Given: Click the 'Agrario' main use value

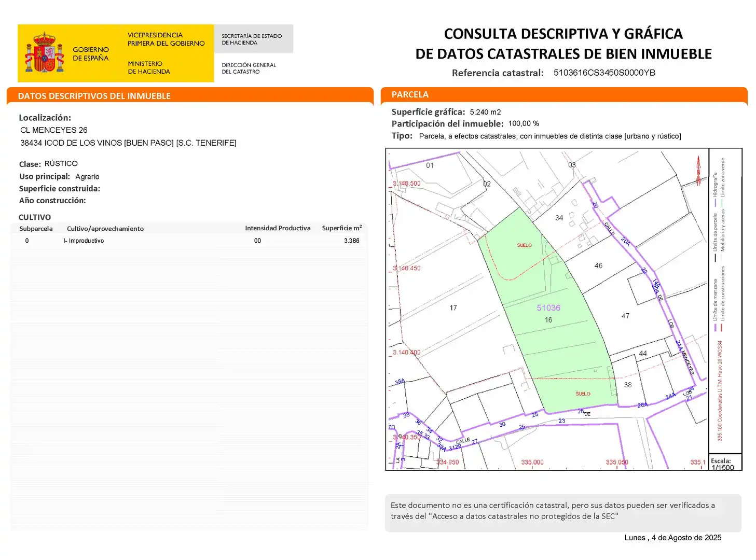Looking at the screenshot, I should click(x=87, y=177).
